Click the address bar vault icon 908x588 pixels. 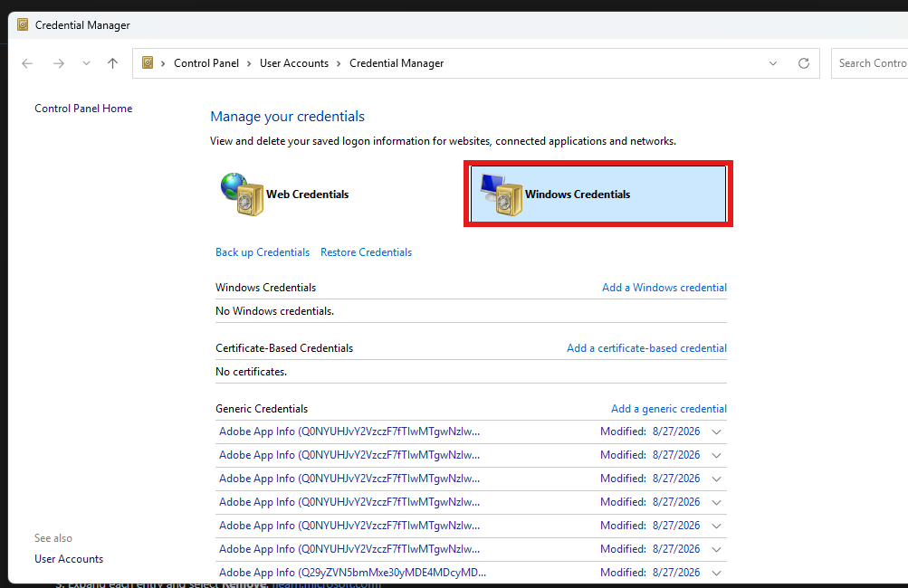(148, 62)
